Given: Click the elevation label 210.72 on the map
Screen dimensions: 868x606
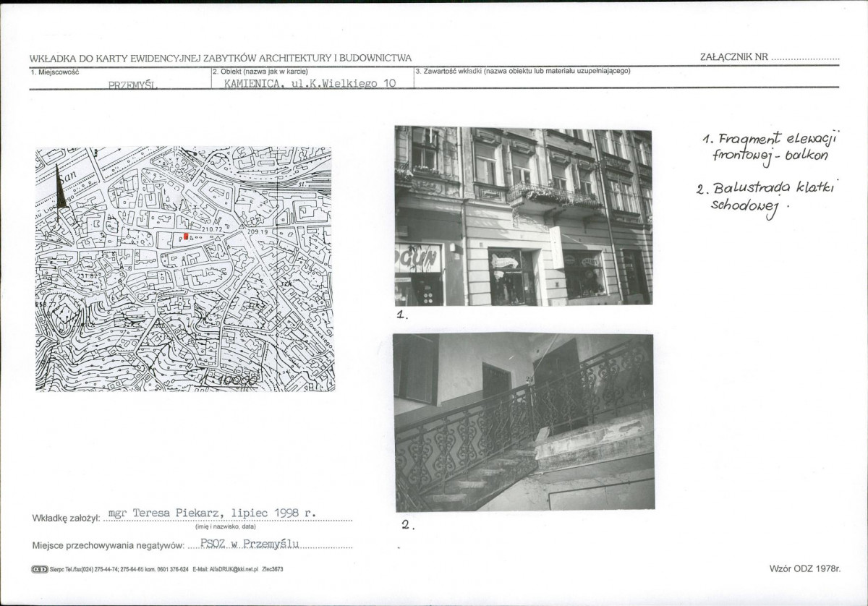Looking at the screenshot, I should click(x=213, y=229).
